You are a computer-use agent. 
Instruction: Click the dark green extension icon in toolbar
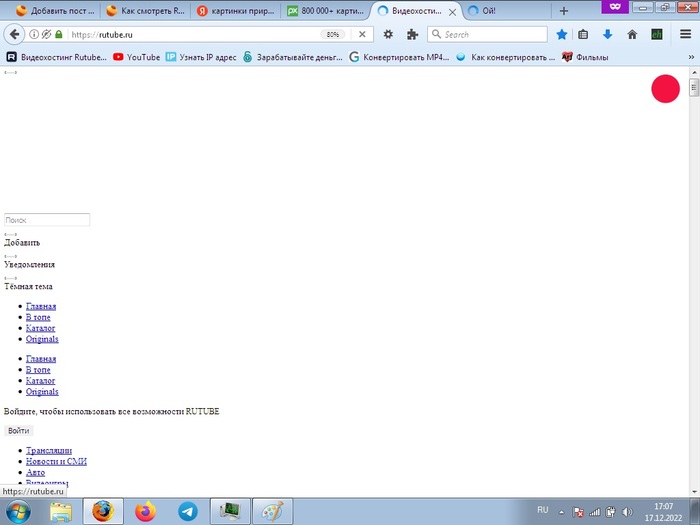[x=657, y=34]
